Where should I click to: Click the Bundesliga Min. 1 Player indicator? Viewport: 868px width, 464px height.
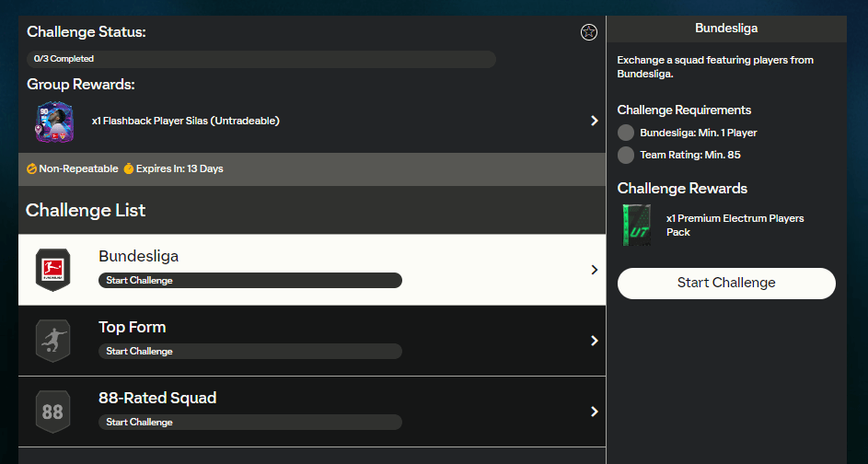click(x=626, y=133)
